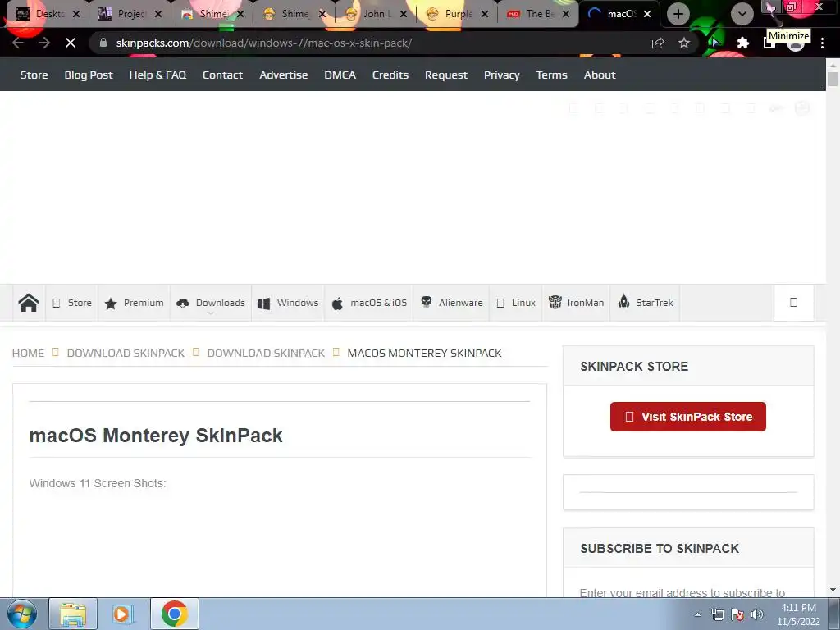Open first DOWNLOAD SKINPACK breadcrumb link
The width and height of the screenshot is (840, 630).
tap(126, 353)
